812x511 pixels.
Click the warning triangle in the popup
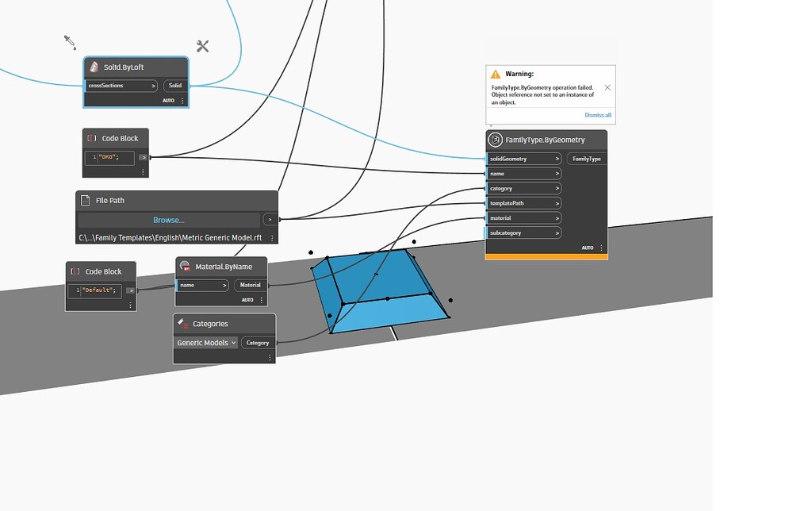point(496,73)
